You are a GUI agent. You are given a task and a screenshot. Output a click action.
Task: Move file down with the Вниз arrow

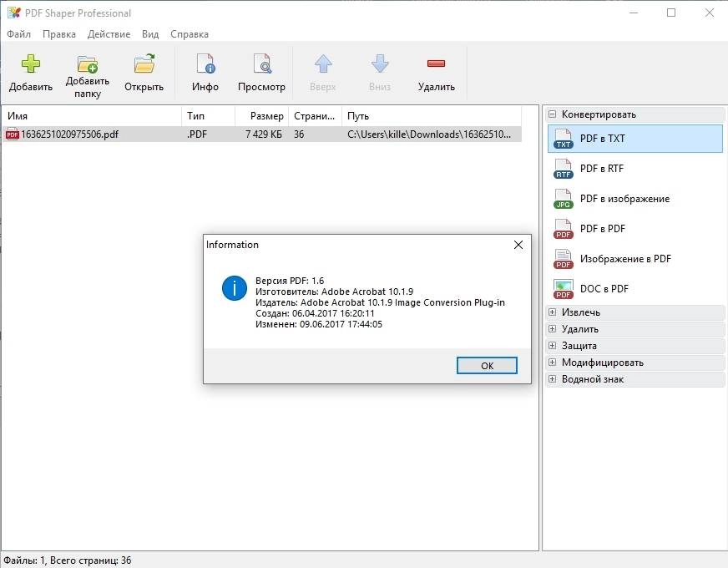click(380, 63)
